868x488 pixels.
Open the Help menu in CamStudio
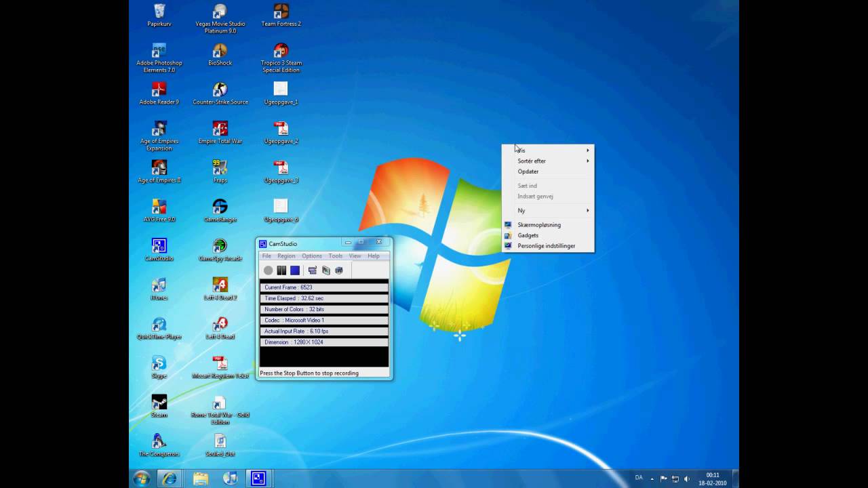(x=374, y=256)
